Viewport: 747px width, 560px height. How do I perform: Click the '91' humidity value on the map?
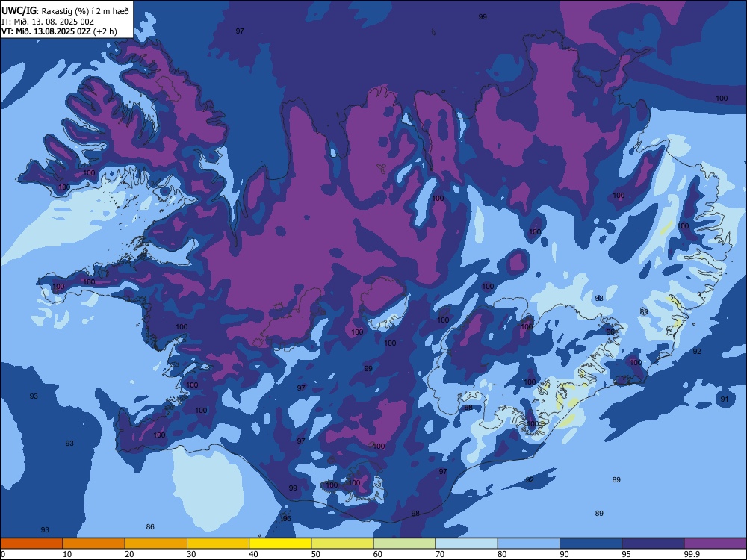(x=725, y=399)
